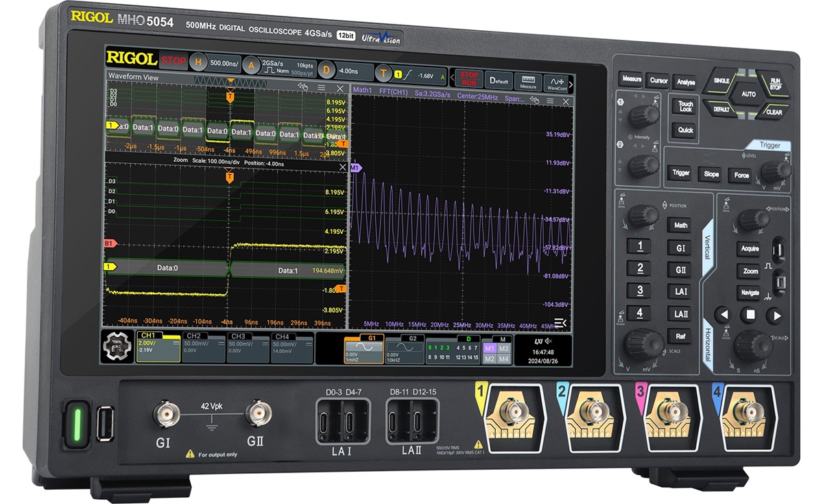Click the horizontal SCALE knob
Screen dimensions: 823x504
click(x=752, y=345)
